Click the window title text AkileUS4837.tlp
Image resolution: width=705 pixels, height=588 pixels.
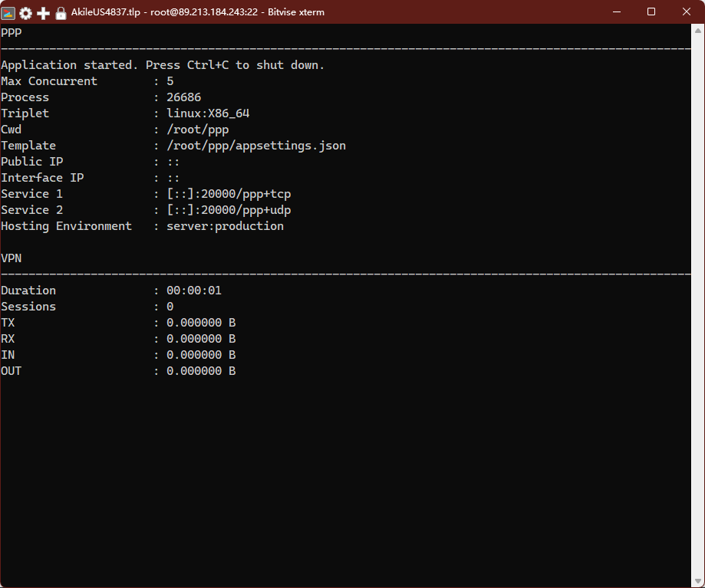[x=105, y=12]
